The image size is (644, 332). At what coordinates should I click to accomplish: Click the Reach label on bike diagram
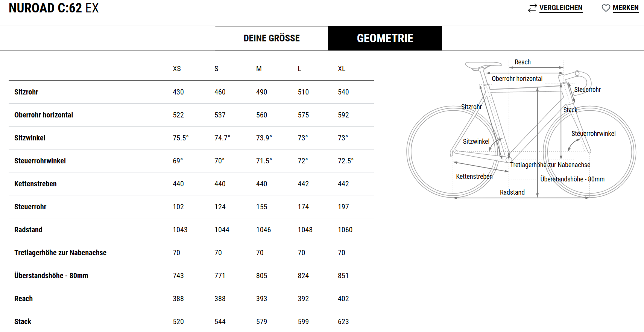522,62
